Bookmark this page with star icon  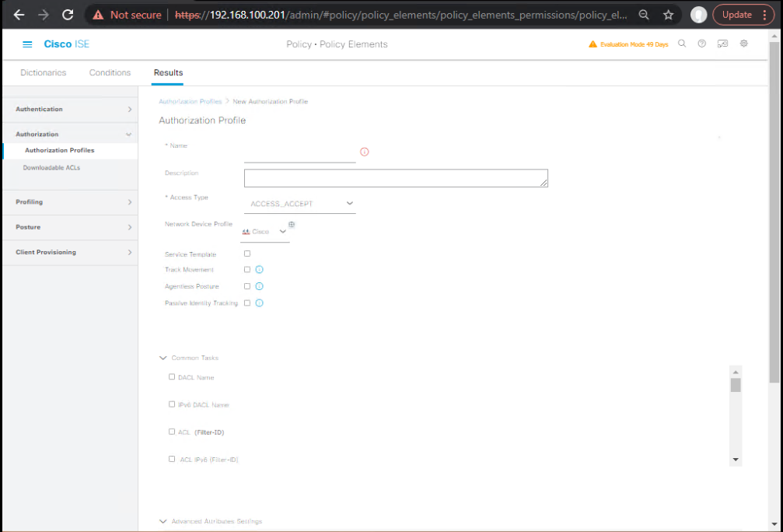[x=668, y=15]
